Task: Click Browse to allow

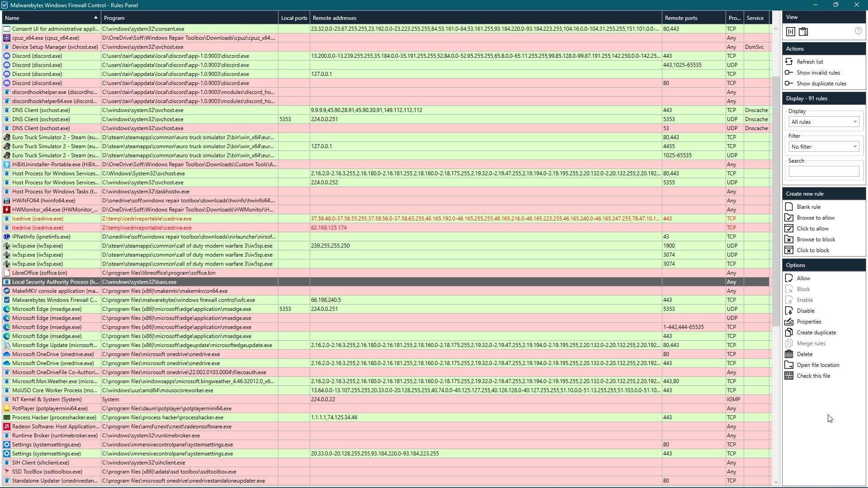Action: pyautogui.click(x=816, y=218)
